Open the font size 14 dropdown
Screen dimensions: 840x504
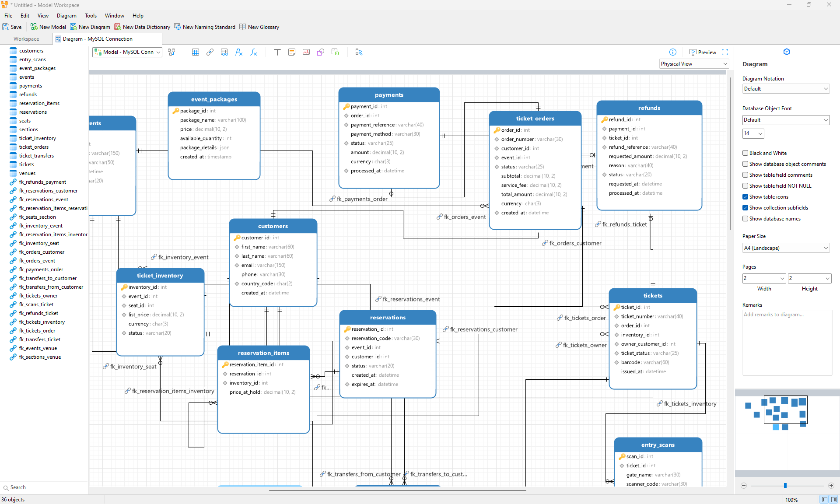pos(753,133)
